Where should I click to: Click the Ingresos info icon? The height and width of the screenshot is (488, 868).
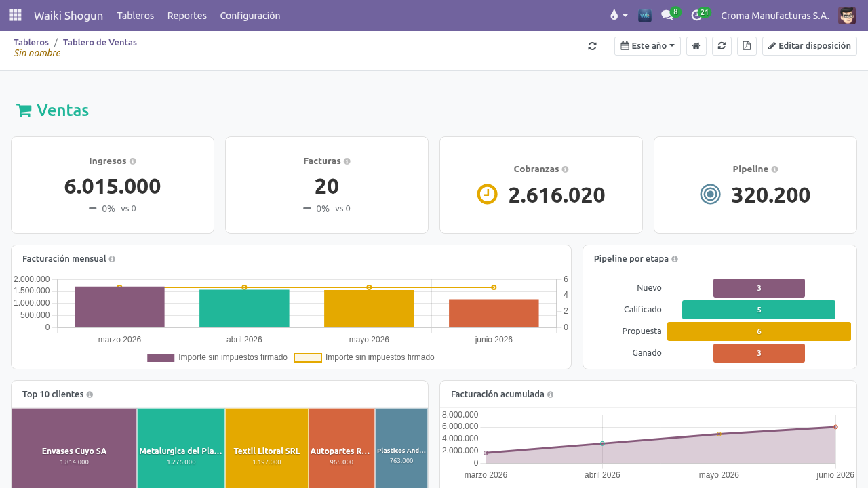tap(133, 161)
